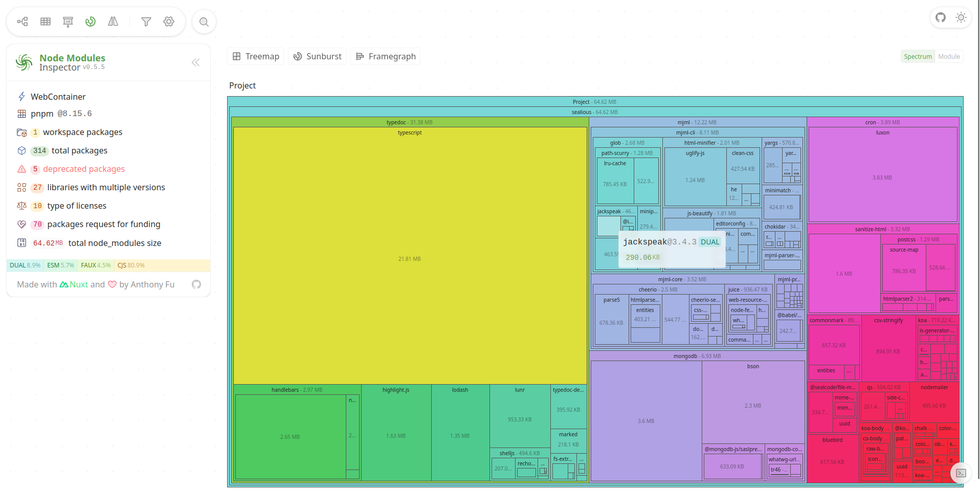Screen dimensions: 980x492
Task: Click the GitHub icon in sidebar footer
Action: point(196,284)
